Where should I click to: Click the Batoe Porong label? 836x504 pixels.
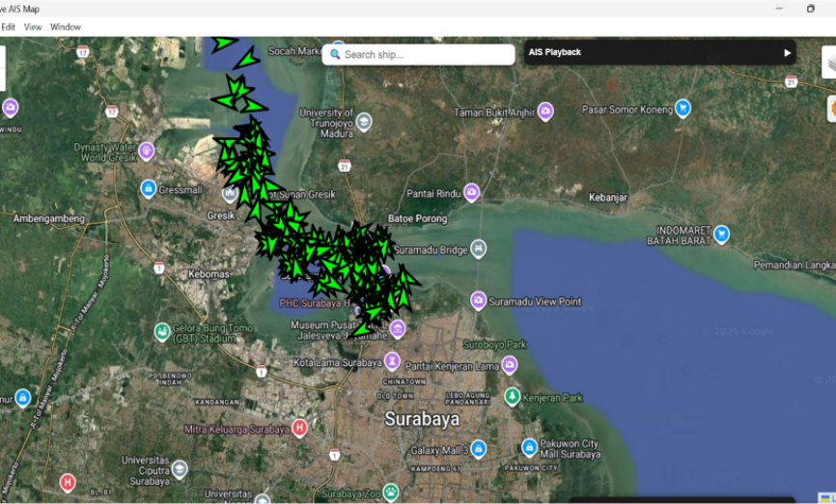(417, 218)
